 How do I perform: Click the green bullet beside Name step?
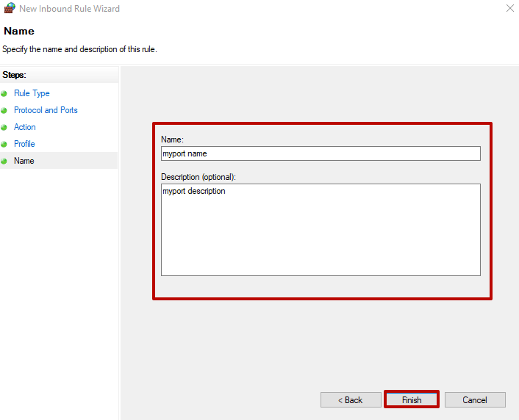pyautogui.click(x=4, y=161)
